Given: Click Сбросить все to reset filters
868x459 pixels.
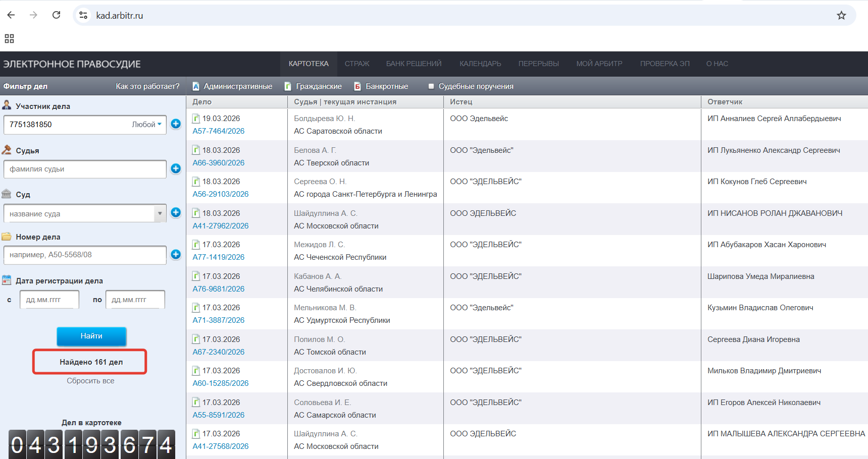Looking at the screenshot, I should pos(90,381).
